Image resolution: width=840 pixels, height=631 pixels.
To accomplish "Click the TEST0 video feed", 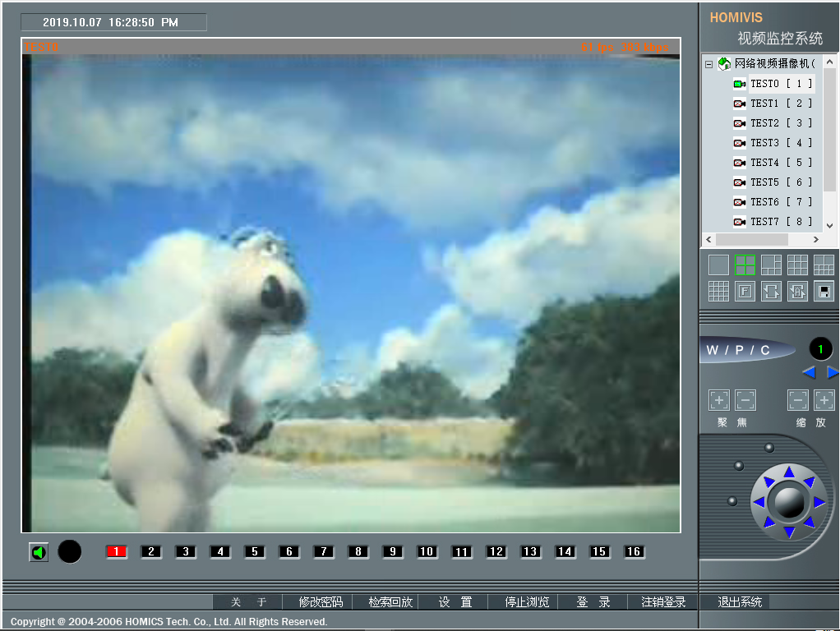I will pyautogui.click(x=351, y=293).
